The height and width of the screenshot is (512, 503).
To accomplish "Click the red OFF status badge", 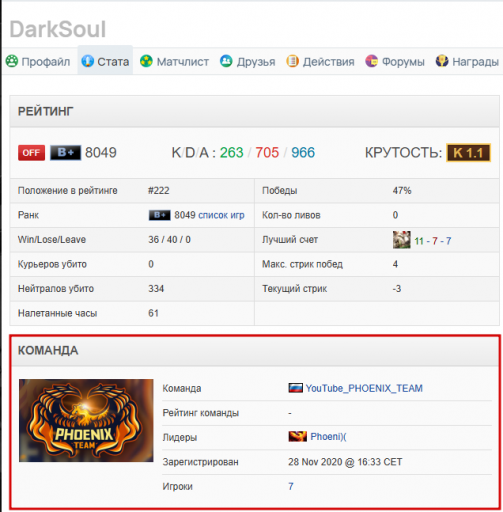I will [x=31, y=153].
